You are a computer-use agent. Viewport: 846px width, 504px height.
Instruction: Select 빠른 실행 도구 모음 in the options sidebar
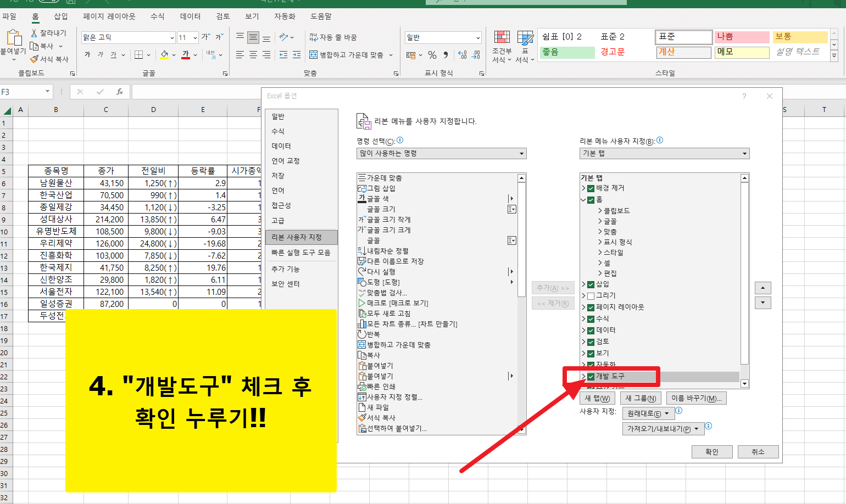(301, 253)
